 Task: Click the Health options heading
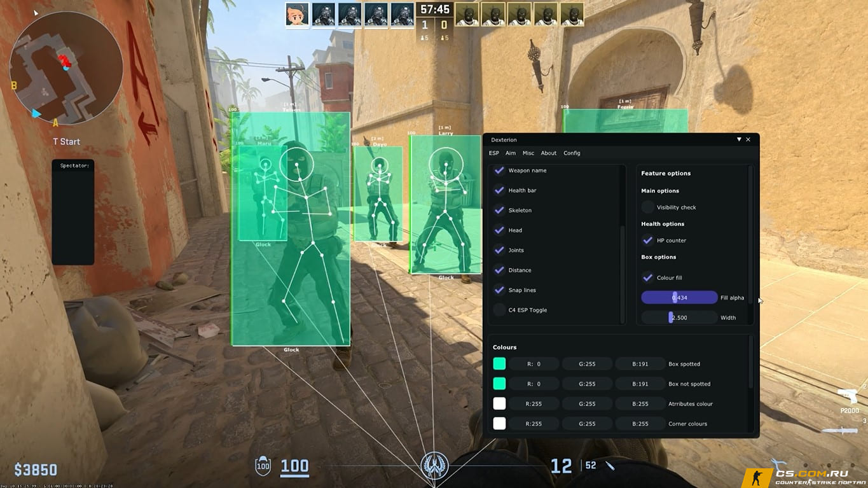pyautogui.click(x=663, y=224)
